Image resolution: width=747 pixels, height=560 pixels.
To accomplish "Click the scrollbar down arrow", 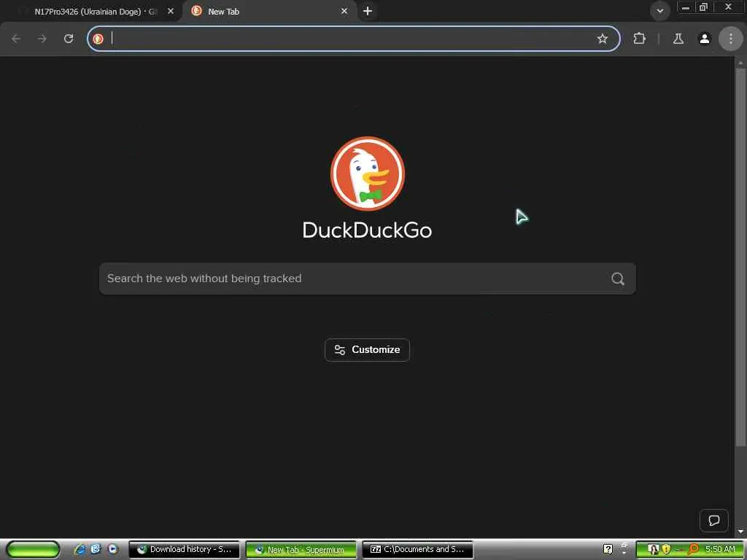I will click(x=740, y=532).
